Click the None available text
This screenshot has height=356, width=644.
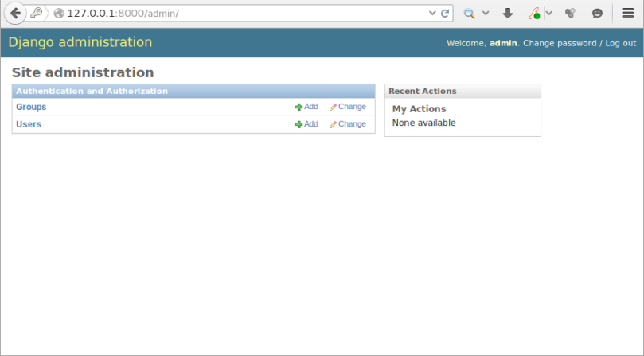[423, 123]
